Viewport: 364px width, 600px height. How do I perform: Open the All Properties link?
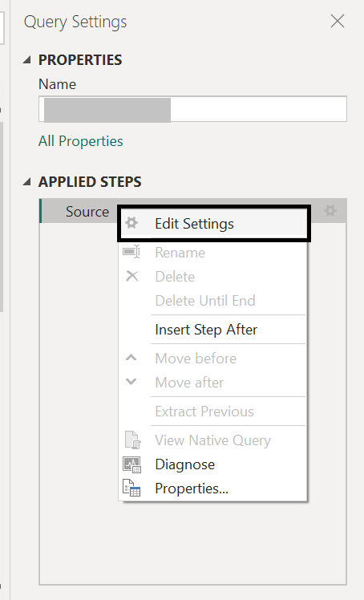click(81, 141)
